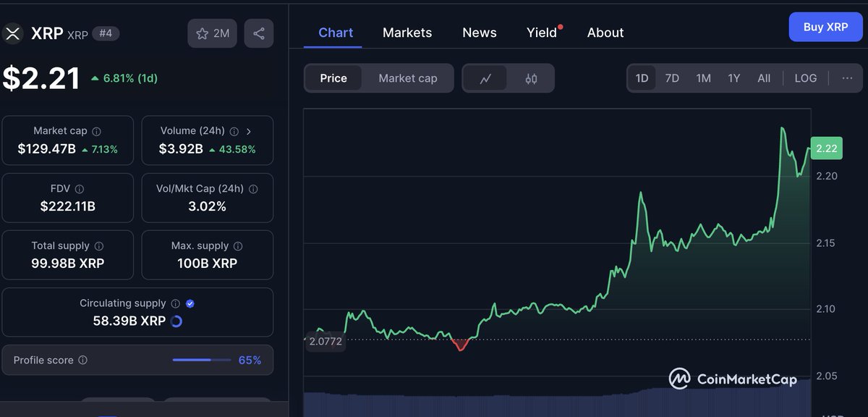The image size is (868, 417).
Task: Select the Market cap chart toggle
Action: [x=408, y=78]
